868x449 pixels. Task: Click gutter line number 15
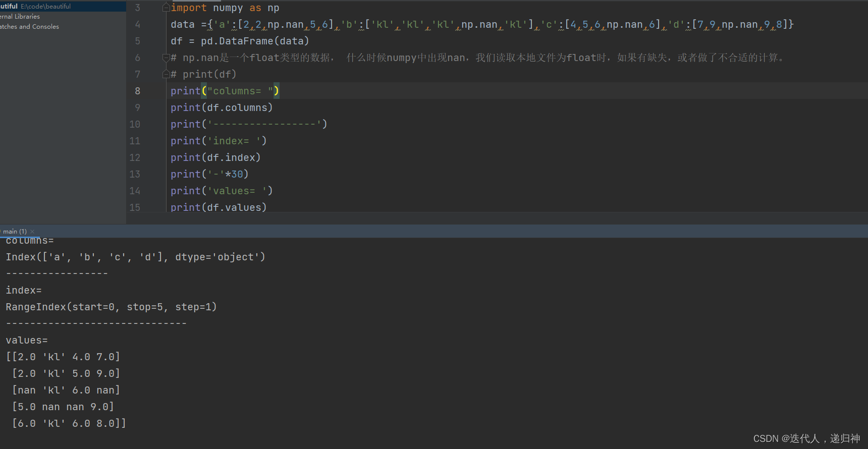(x=135, y=207)
